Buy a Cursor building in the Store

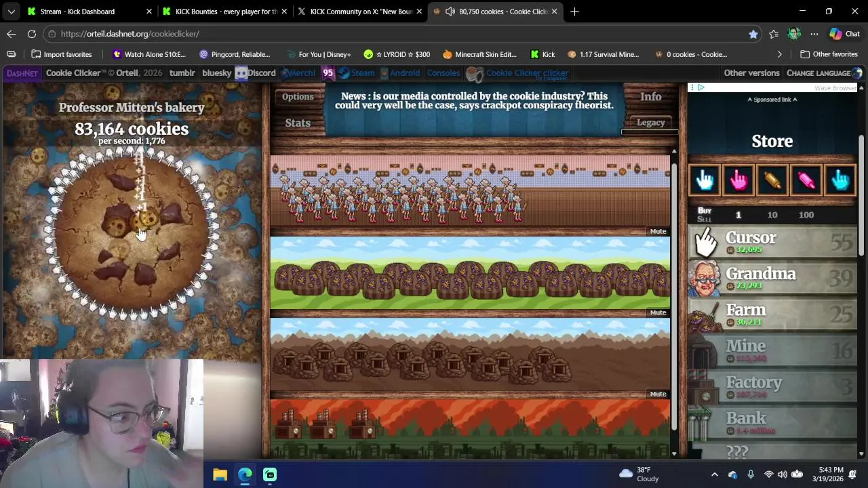click(x=772, y=243)
